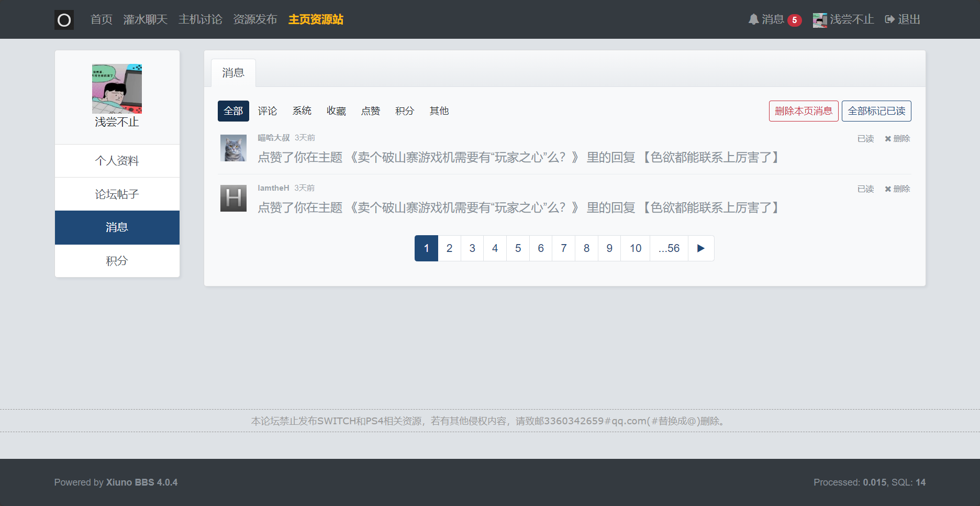Select 论坛帖子 in sidebar menu
This screenshot has width=980, height=506.
pos(117,194)
